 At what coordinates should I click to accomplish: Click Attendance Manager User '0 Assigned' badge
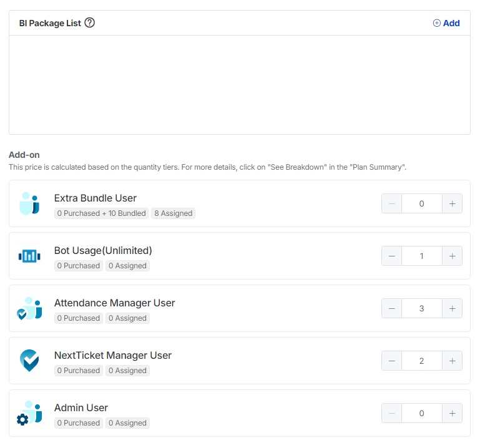coord(127,318)
